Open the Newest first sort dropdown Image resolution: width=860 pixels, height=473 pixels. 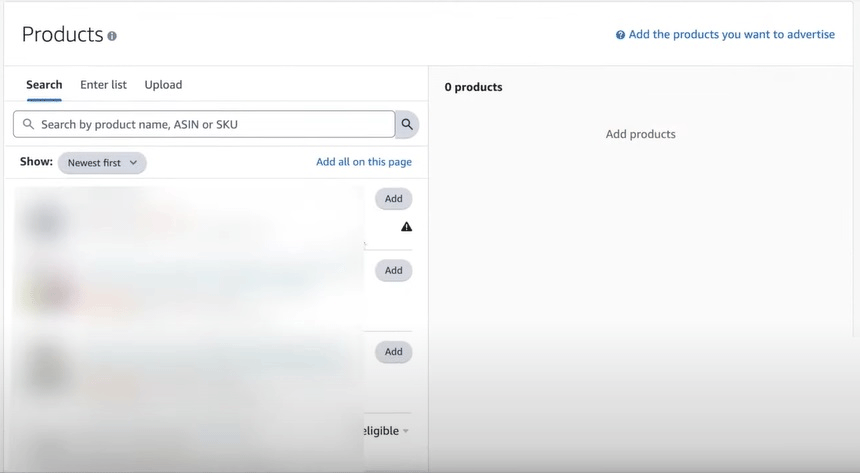point(102,163)
